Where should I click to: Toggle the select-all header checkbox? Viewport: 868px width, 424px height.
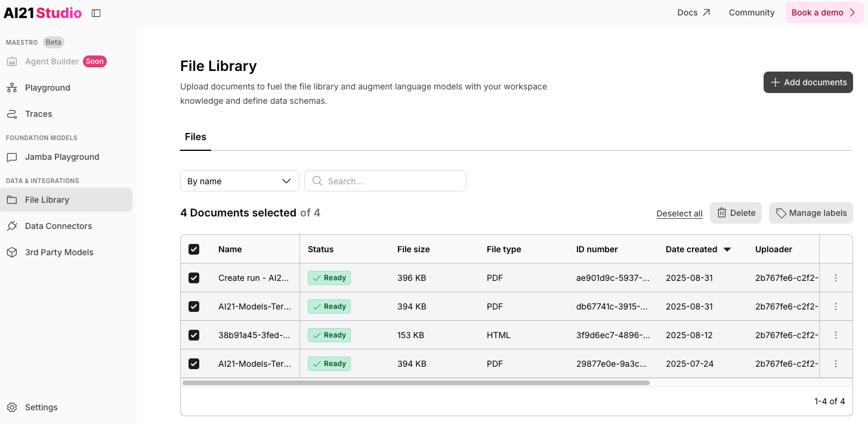194,249
